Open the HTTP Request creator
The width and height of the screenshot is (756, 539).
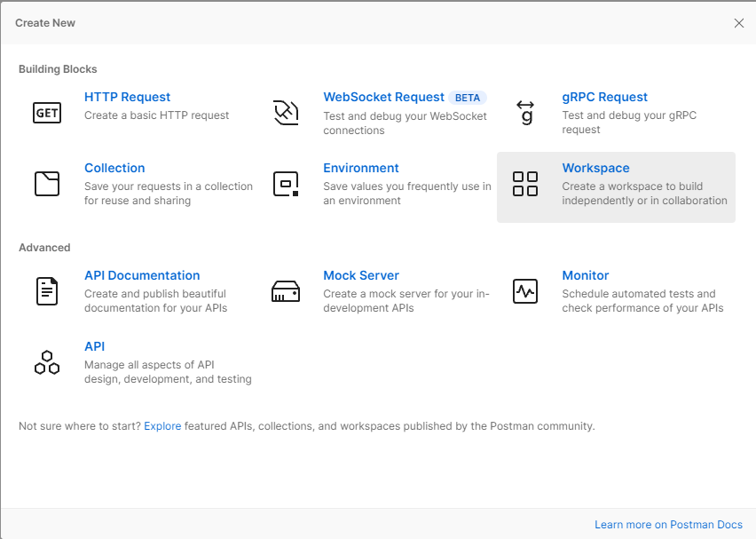pyautogui.click(x=127, y=97)
